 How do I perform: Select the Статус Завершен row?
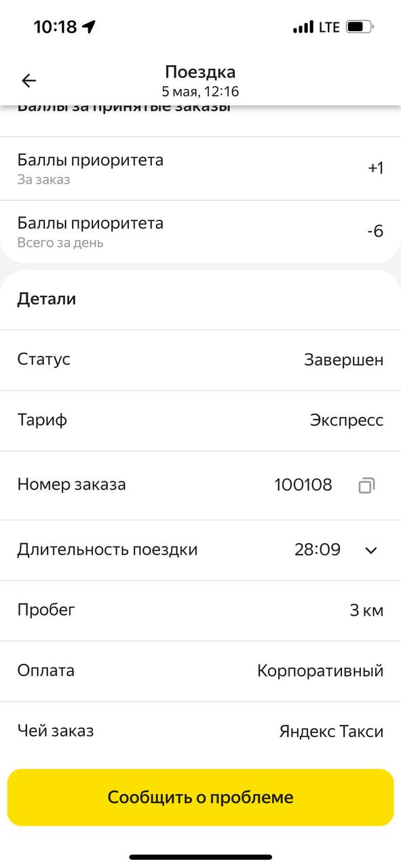(x=200, y=360)
